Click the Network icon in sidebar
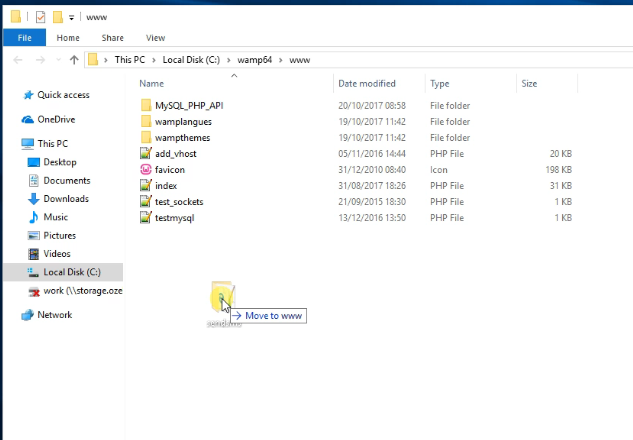Viewport: 633px width, 440px height. coord(27,315)
